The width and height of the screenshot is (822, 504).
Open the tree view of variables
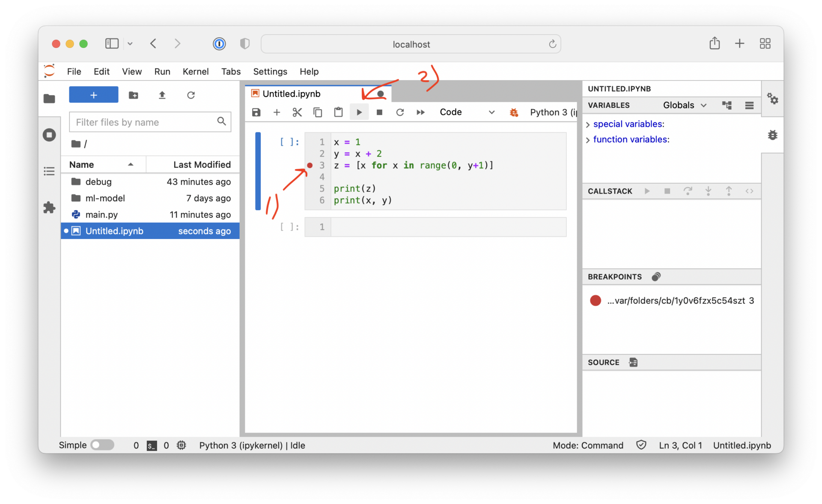(x=727, y=105)
